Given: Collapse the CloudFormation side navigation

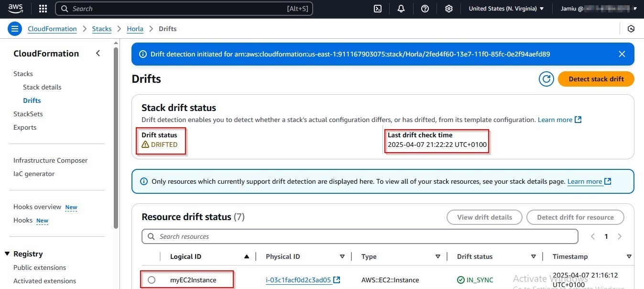Looking at the screenshot, I should coord(98,53).
